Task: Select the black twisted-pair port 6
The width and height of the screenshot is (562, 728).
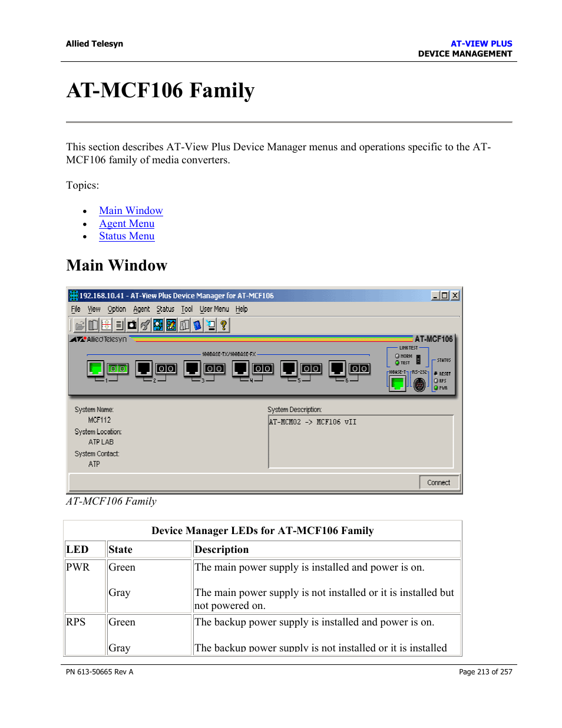Action: pos(337,369)
